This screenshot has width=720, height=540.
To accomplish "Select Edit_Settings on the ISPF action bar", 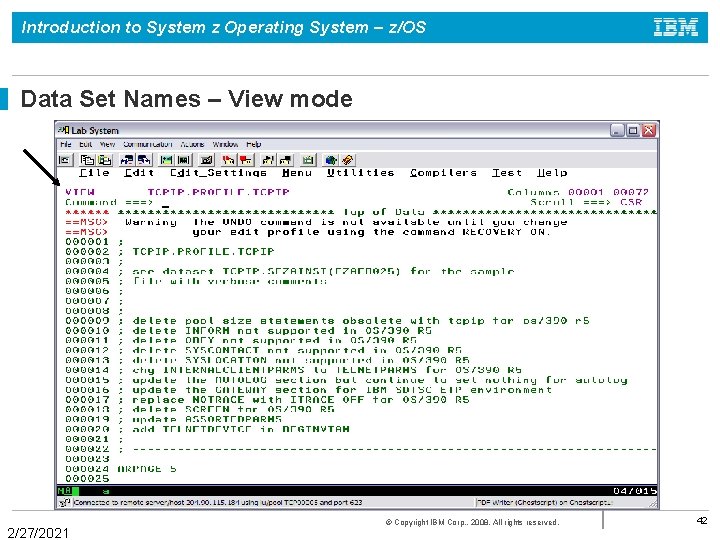I will point(218,173).
